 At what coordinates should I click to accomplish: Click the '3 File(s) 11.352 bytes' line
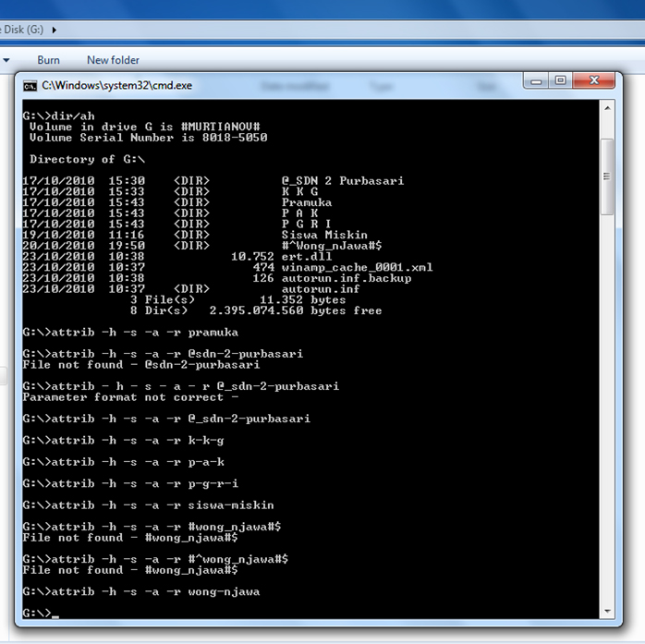click(237, 299)
